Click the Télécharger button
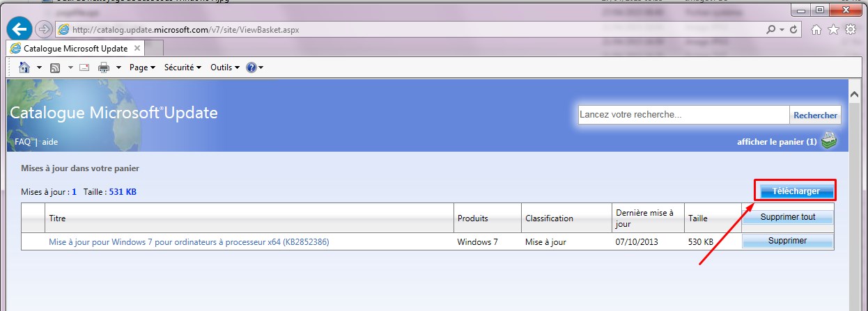 795,191
